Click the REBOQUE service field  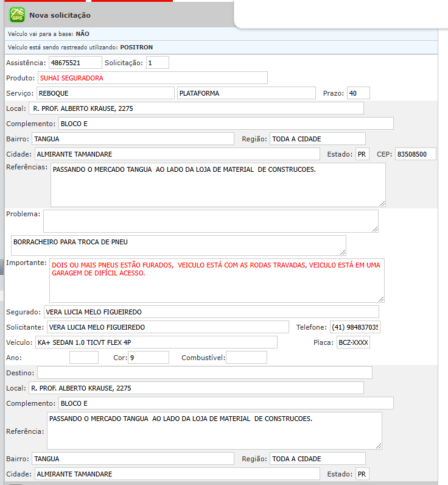[x=105, y=93]
